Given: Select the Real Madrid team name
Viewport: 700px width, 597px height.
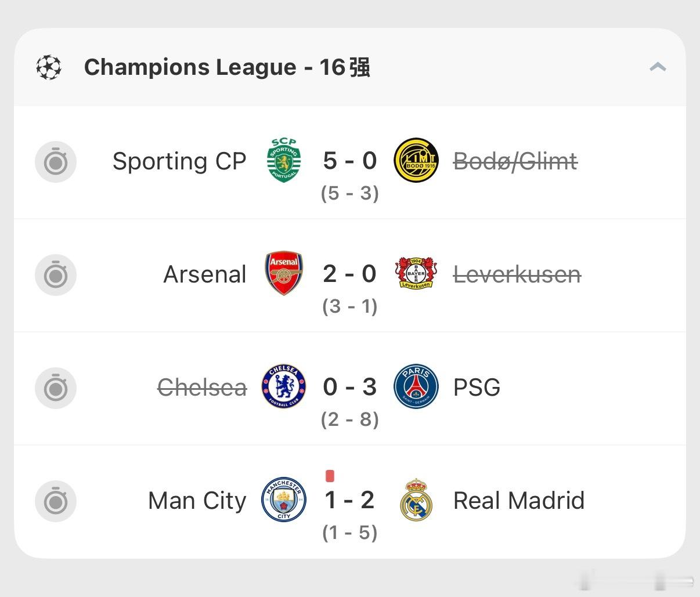Looking at the screenshot, I should [x=518, y=501].
